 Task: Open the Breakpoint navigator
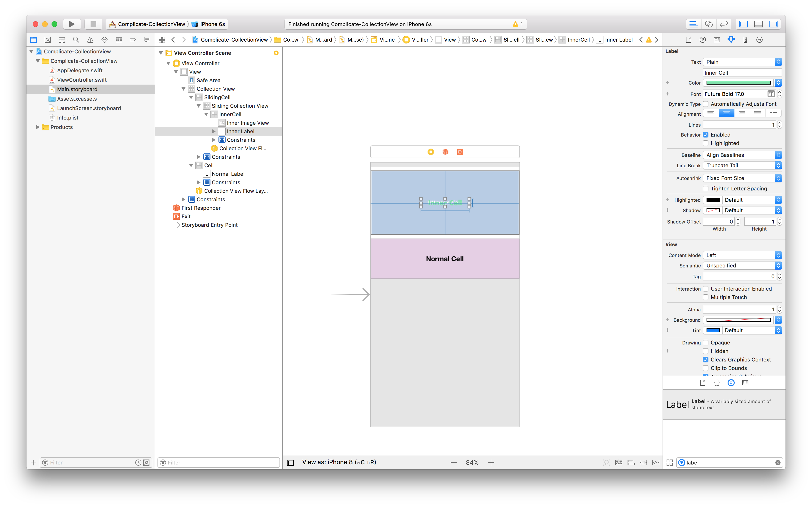(x=133, y=39)
